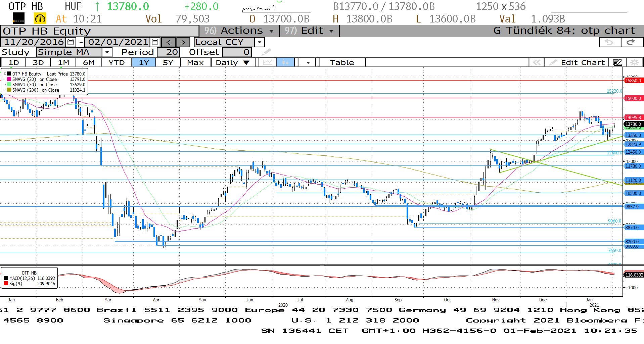
Task: Click the undo arrow button
Action: pyautogui.click(x=610, y=42)
